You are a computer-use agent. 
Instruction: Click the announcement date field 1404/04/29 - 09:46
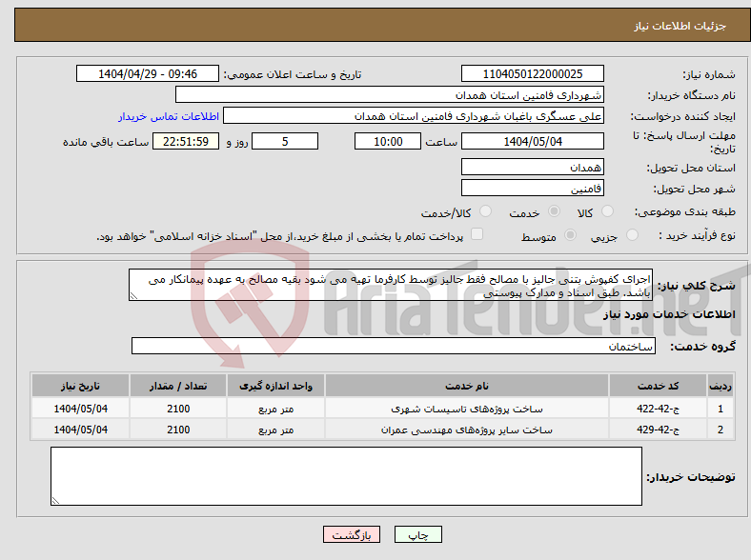(x=148, y=73)
